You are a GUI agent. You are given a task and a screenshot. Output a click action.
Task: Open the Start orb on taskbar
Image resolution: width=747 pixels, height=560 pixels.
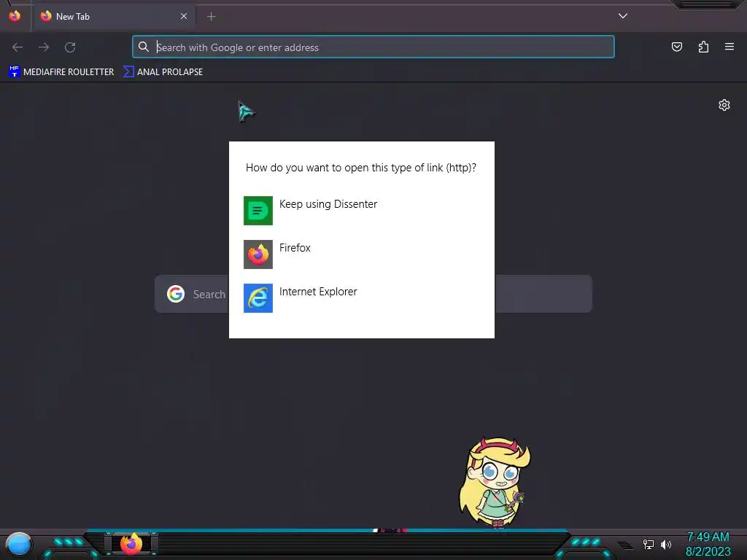point(18,545)
